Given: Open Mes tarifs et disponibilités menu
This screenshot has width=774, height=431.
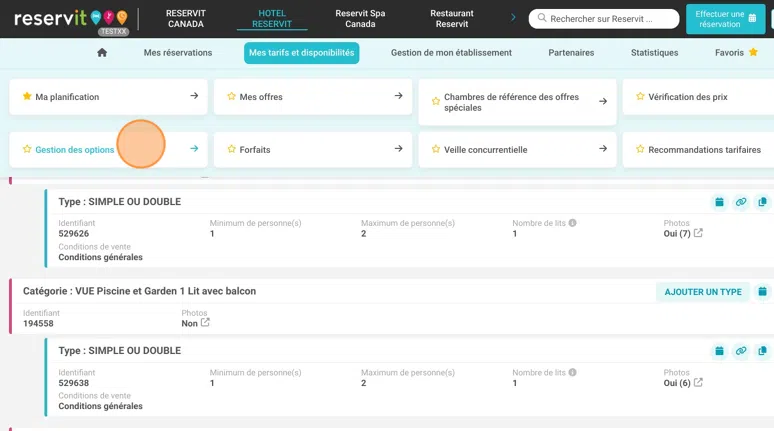Looking at the screenshot, I should 302,53.
